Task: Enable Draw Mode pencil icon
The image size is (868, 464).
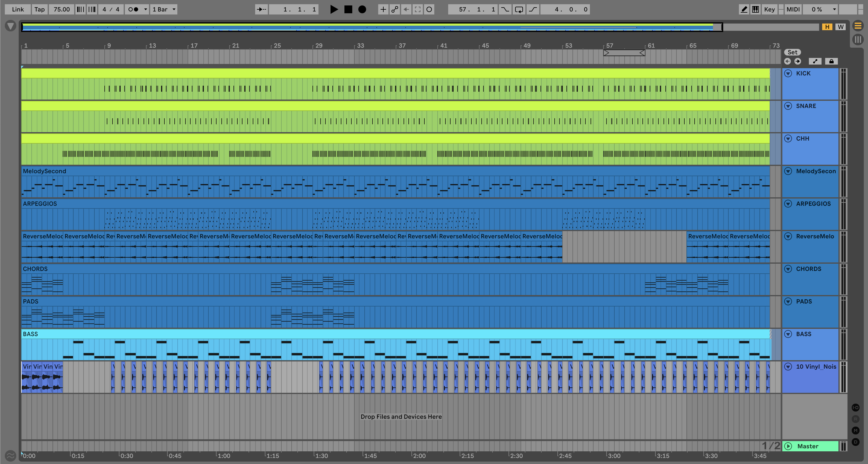Action: [744, 9]
